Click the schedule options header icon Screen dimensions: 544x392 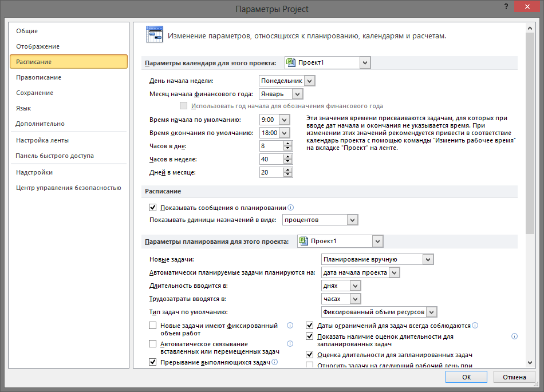coord(154,34)
